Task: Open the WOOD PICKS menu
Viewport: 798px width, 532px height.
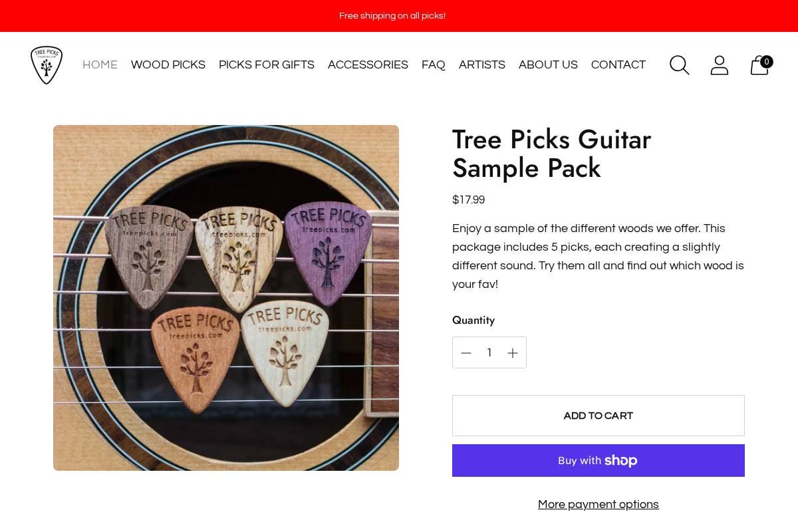Action: click(168, 65)
